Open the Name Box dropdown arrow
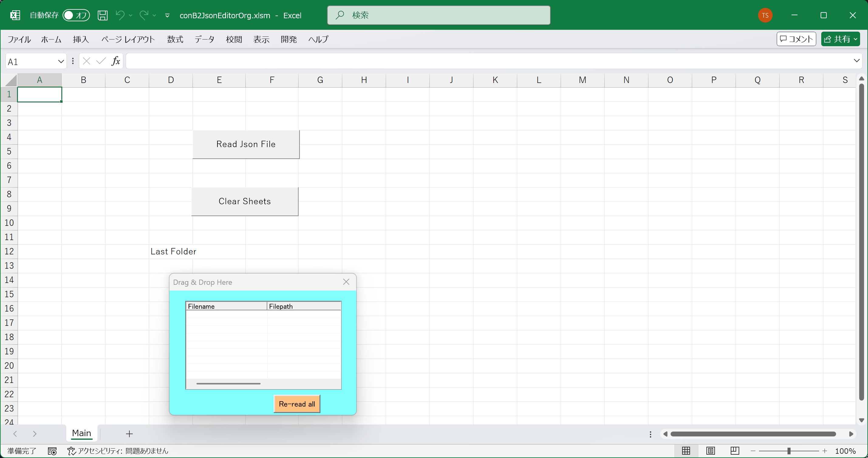The height and width of the screenshot is (458, 868). (x=61, y=61)
